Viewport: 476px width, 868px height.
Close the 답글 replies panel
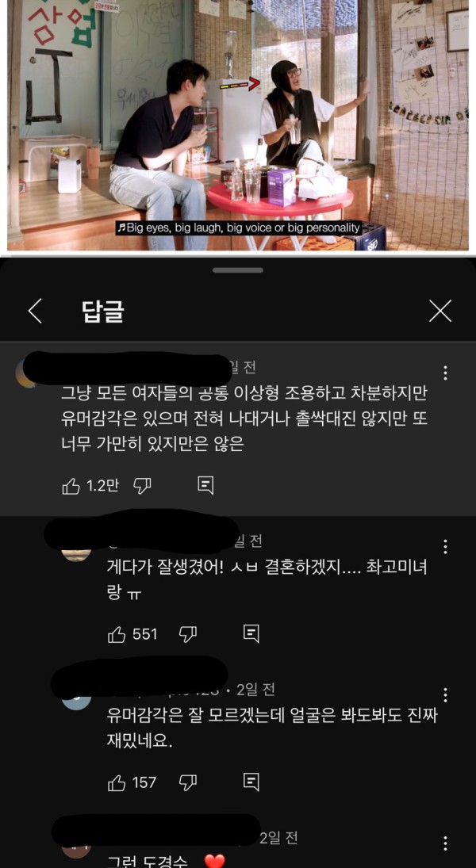(440, 311)
